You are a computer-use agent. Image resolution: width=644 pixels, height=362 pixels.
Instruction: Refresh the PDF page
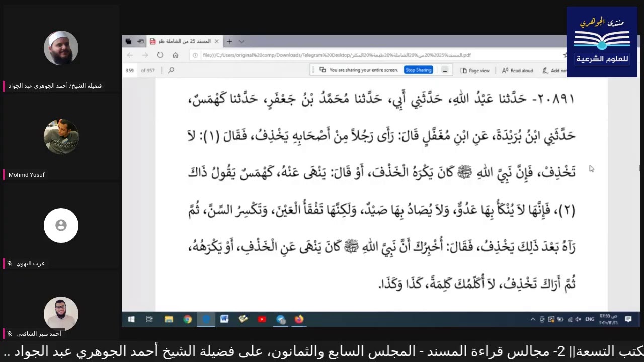click(160, 55)
